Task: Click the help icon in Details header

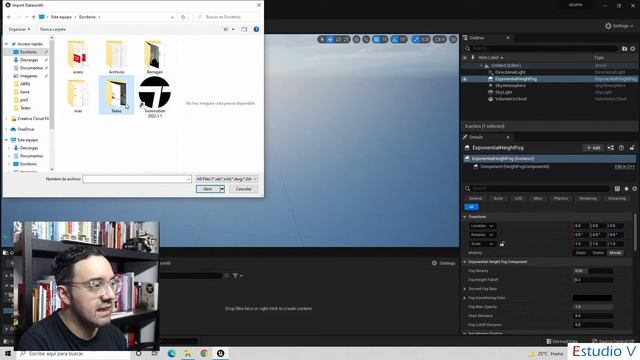Action: (621, 148)
